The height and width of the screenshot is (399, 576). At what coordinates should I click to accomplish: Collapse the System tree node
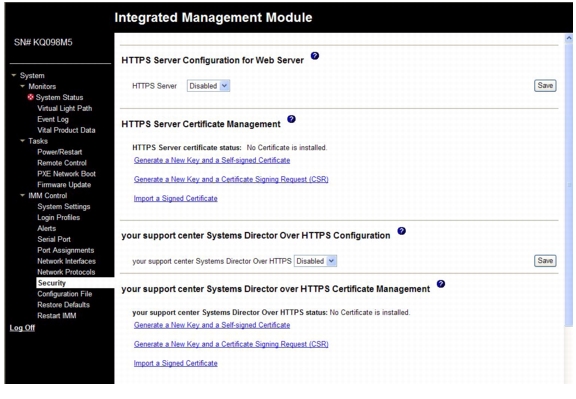tap(14, 75)
